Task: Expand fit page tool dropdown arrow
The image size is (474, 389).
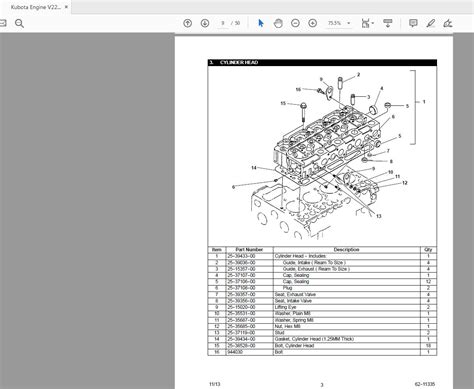Action: pyautogui.click(x=373, y=23)
